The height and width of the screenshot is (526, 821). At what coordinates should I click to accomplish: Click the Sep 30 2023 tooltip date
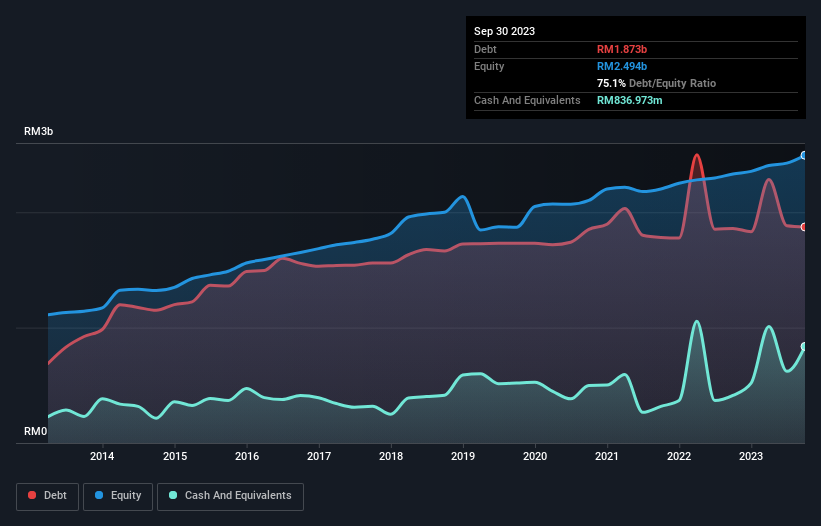[x=504, y=31]
